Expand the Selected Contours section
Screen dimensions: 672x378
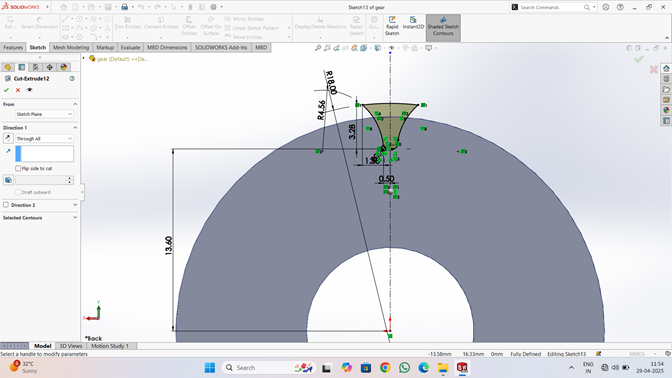[x=75, y=218]
